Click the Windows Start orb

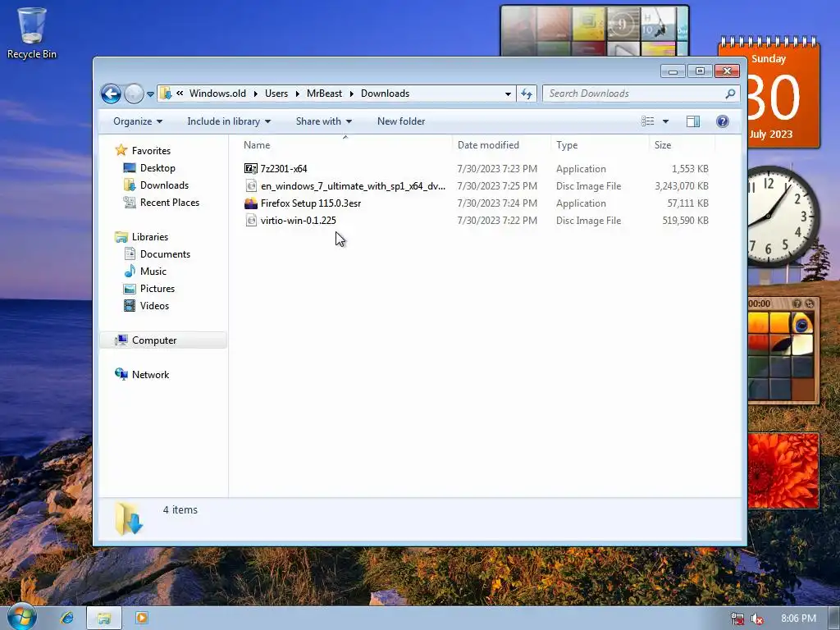pyautogui.click(x=21, y=617)
